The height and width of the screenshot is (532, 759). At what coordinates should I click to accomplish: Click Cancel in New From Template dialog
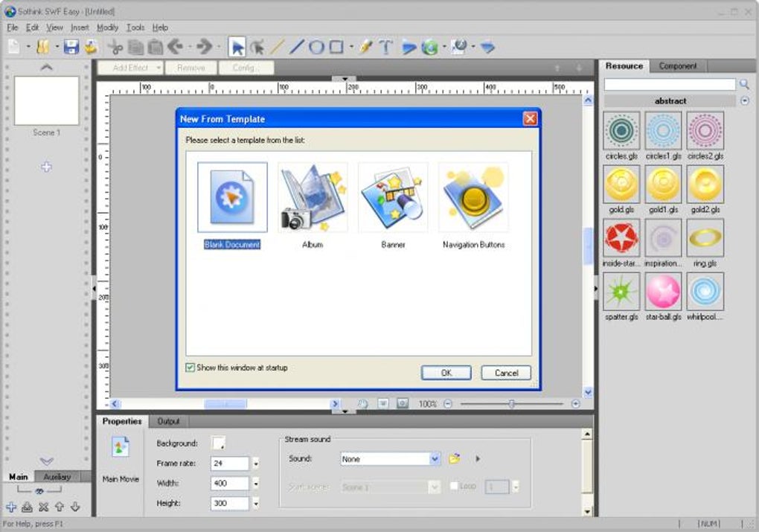coord(506,373)
